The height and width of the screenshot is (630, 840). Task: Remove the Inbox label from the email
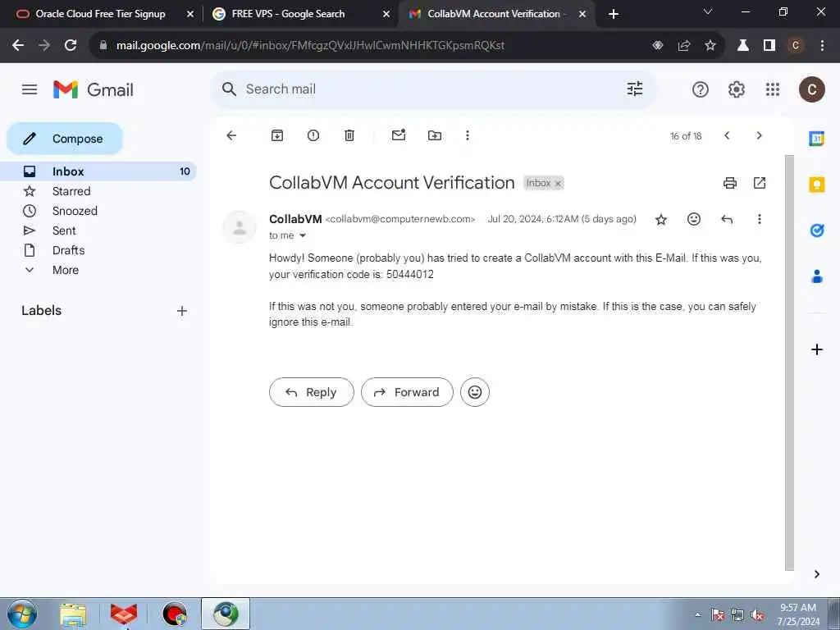click(558, 184)
